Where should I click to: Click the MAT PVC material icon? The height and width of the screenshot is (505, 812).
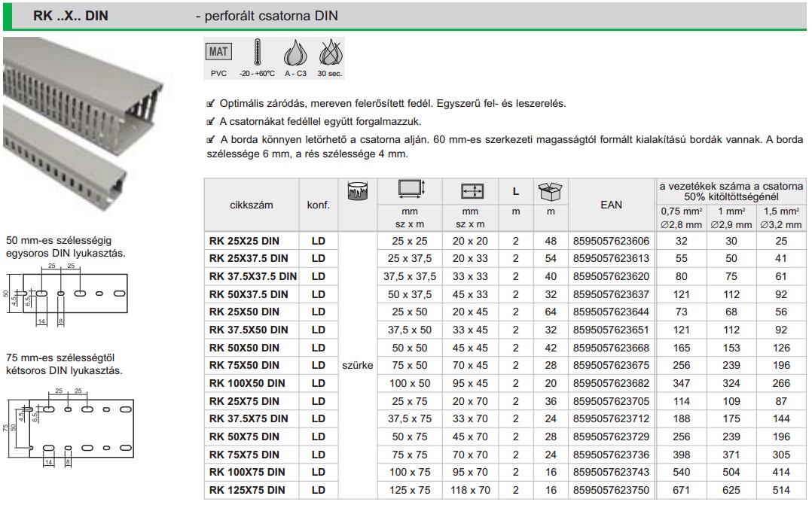218,53
